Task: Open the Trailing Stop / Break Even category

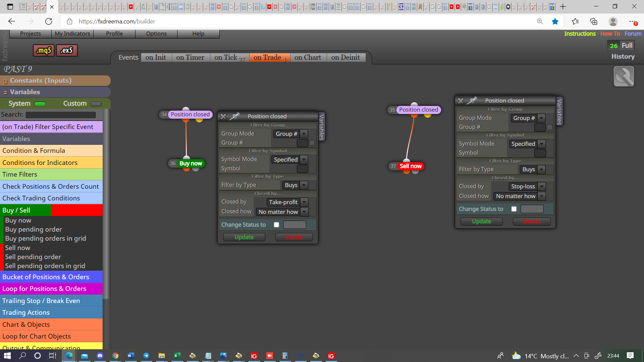Action: pos(51,301)
